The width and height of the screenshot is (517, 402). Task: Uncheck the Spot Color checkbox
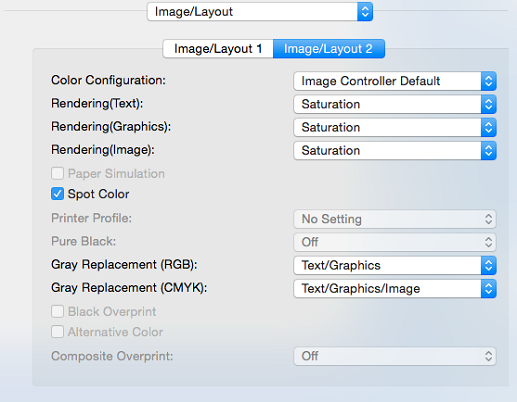click(57, 194)
